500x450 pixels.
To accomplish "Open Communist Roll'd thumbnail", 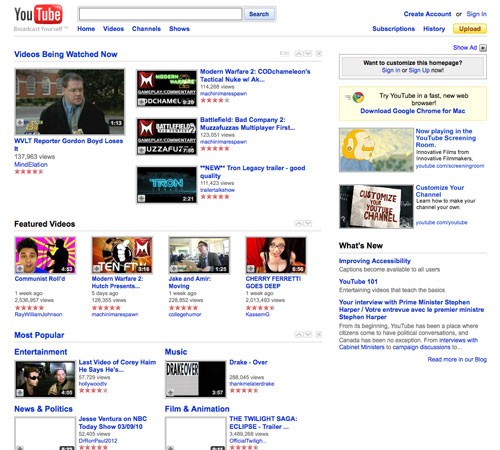I will [x=45, y=255].
